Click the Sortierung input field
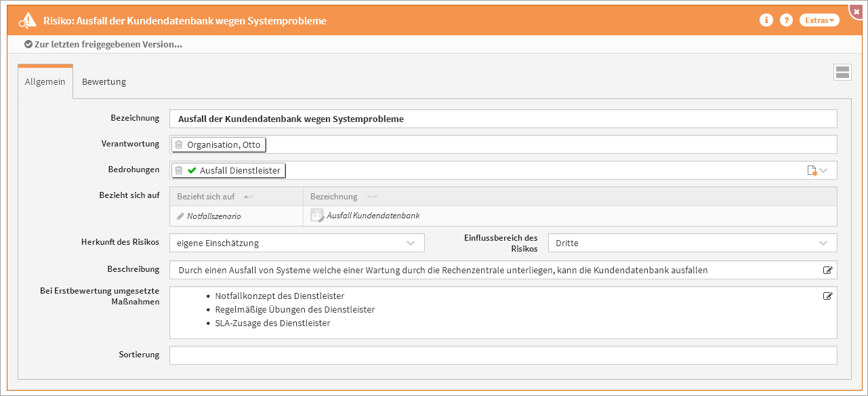The width and height of the screenshot is (868, 396). tap(503, 355)
